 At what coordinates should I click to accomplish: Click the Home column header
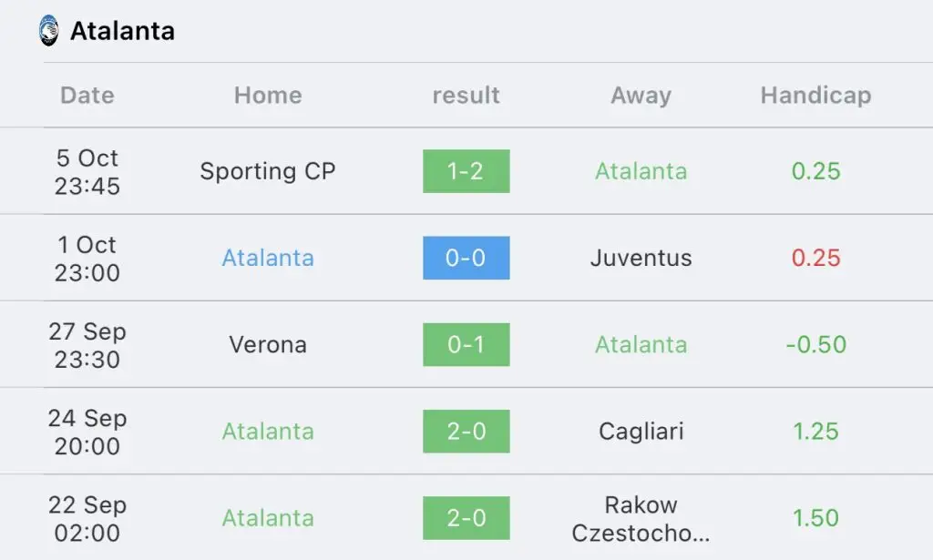(x=268, y=95)
